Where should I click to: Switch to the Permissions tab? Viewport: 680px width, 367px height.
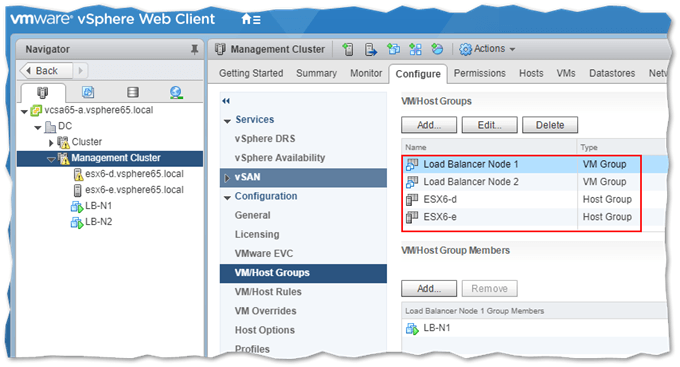480,73
